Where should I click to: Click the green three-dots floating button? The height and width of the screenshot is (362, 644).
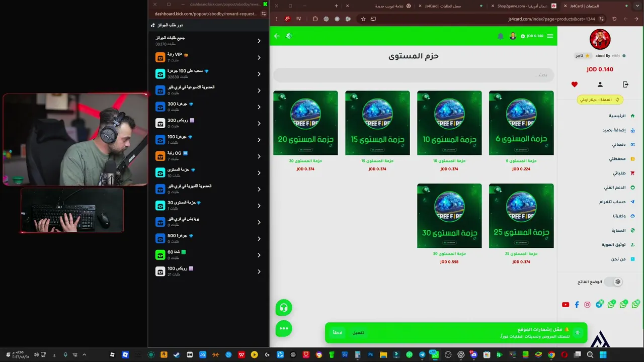284,328
